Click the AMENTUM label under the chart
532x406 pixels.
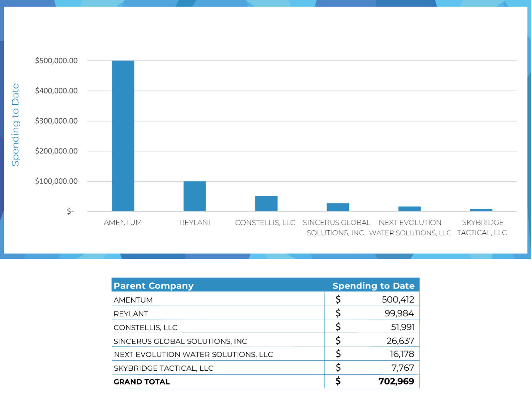(x=123, y=223)
